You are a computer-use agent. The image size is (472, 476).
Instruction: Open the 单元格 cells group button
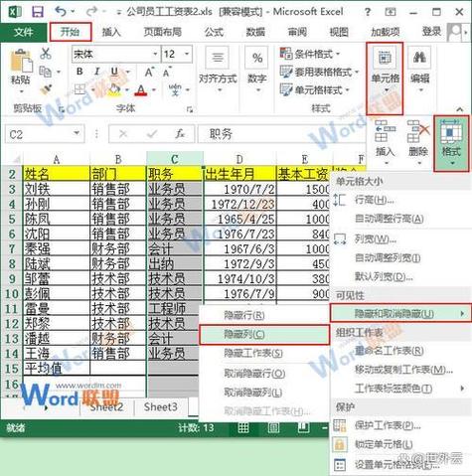click(x=385, y=79)
